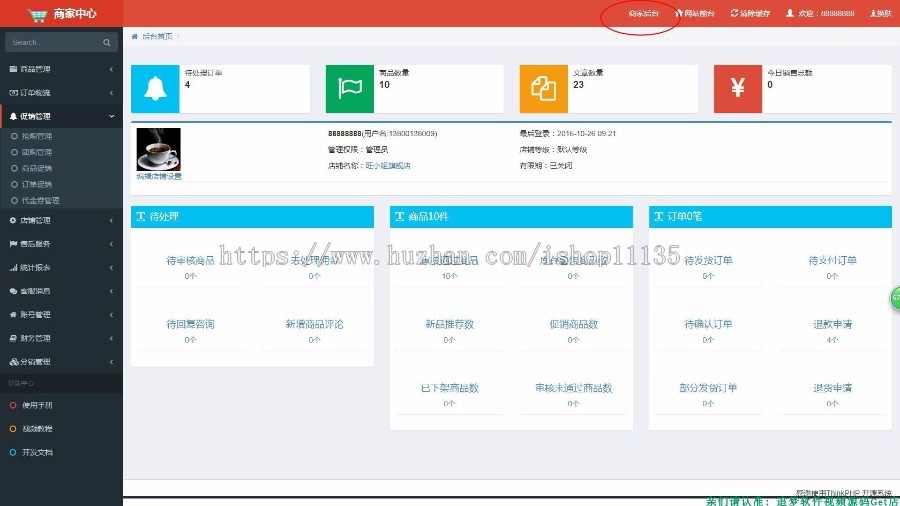Click the coffee cup store thumbnail
Viewport: 900px width, 506px height.
pyautogui.click(x=158, y=149)
